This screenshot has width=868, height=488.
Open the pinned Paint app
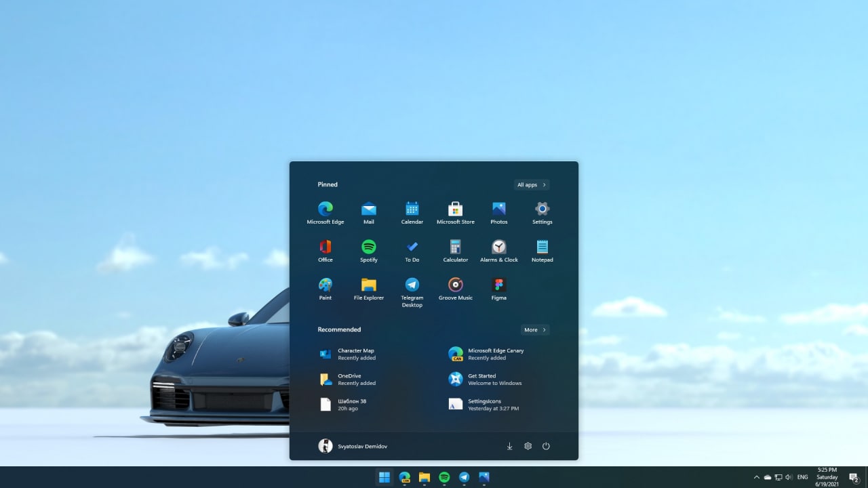(325, 289)
